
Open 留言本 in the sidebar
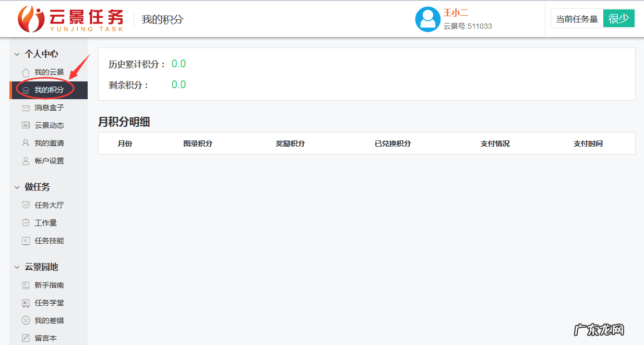click(45, 338)
